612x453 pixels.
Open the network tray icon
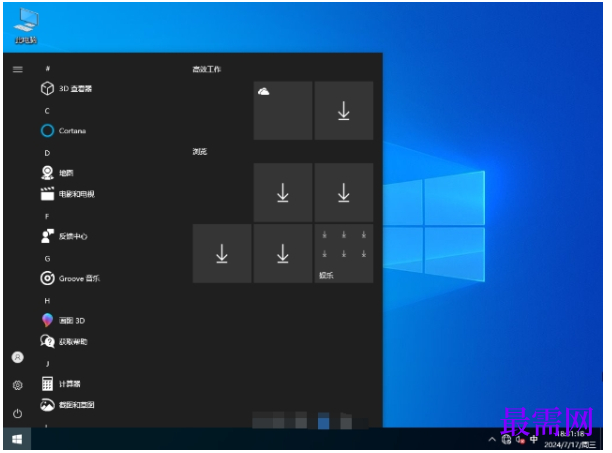[x=506, y=440]
